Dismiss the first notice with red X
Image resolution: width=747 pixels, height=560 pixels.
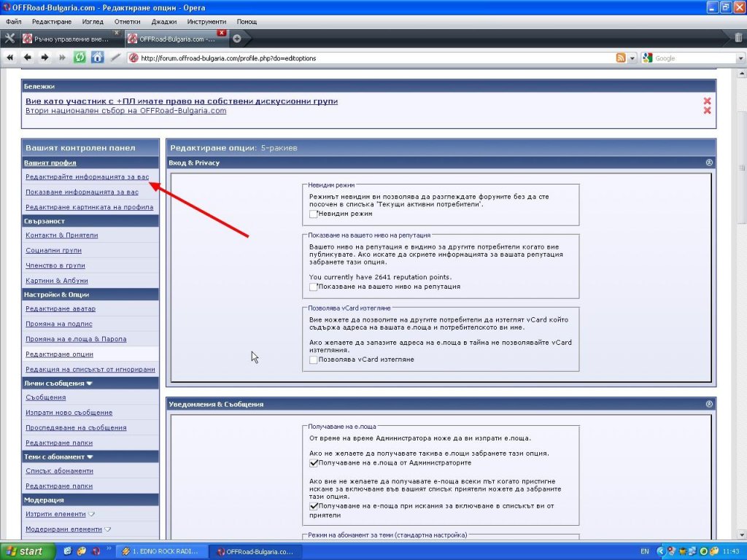pyautogui.click(x=707, y=101)
